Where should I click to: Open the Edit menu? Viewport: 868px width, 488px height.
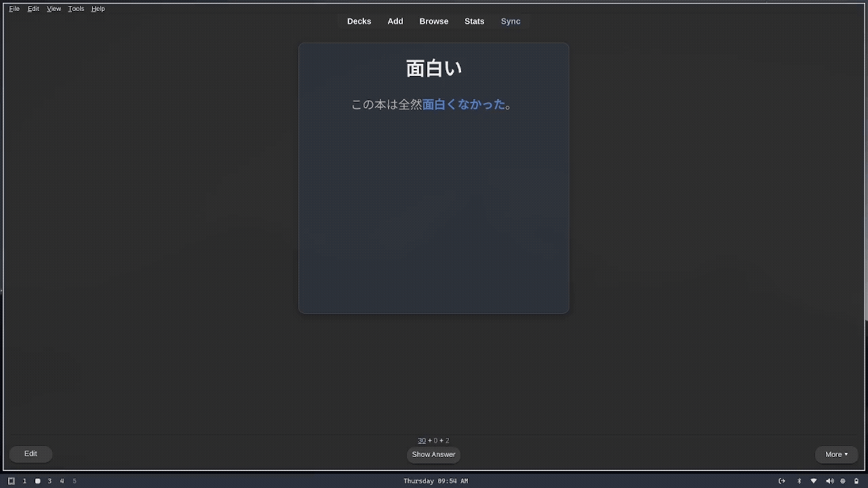[x=33, y=9]
